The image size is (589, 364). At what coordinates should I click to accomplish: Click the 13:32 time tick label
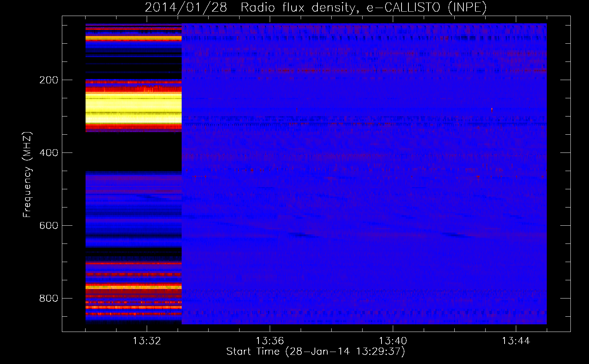(x=147, y=341)
